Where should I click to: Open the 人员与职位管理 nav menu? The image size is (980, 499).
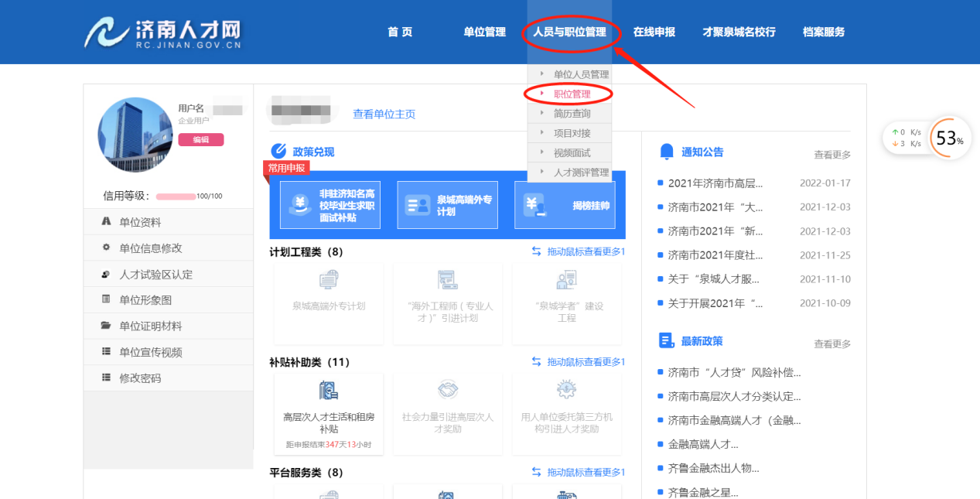(x=569, y=32)
